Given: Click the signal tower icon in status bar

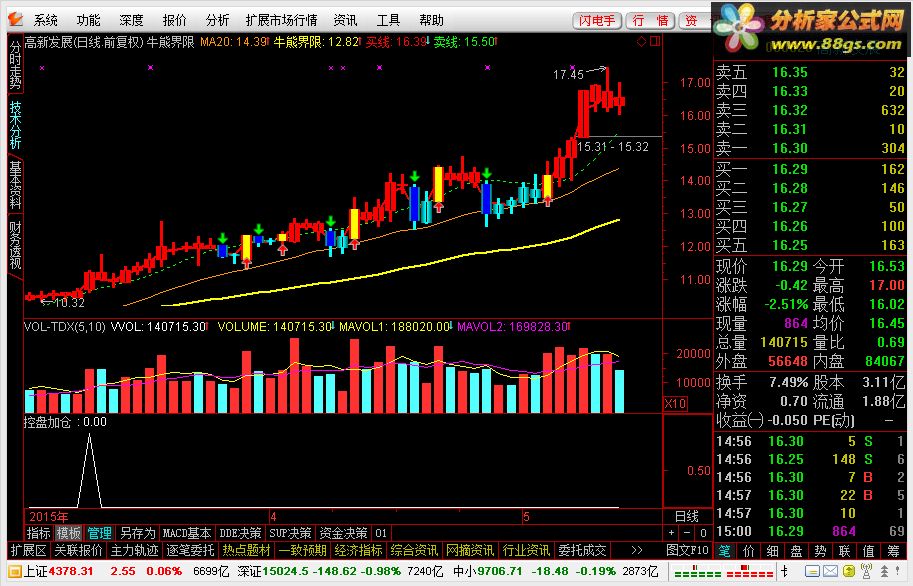Looking at the screenshot, I should click(866, 571).
